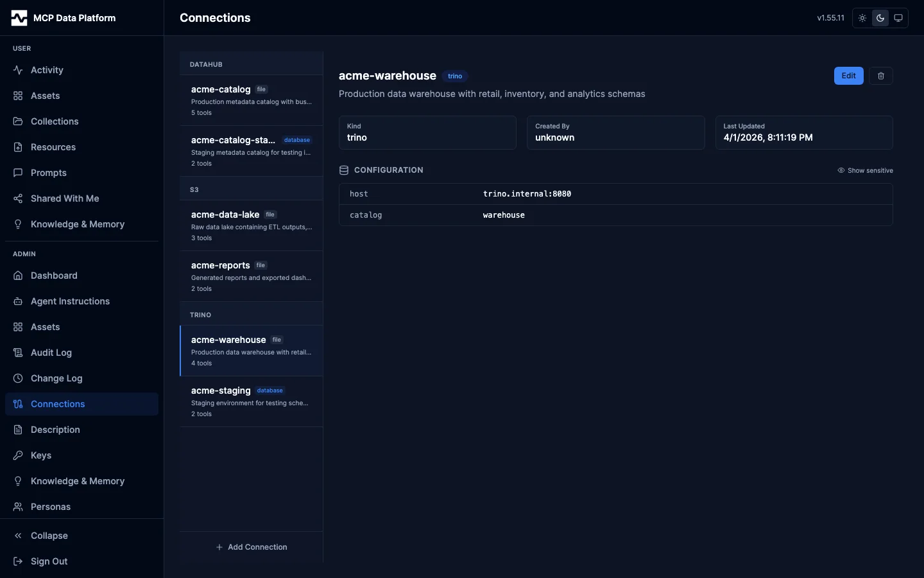Click the Change Log clock icon
The image size is (924, 578).
(18, 378)
